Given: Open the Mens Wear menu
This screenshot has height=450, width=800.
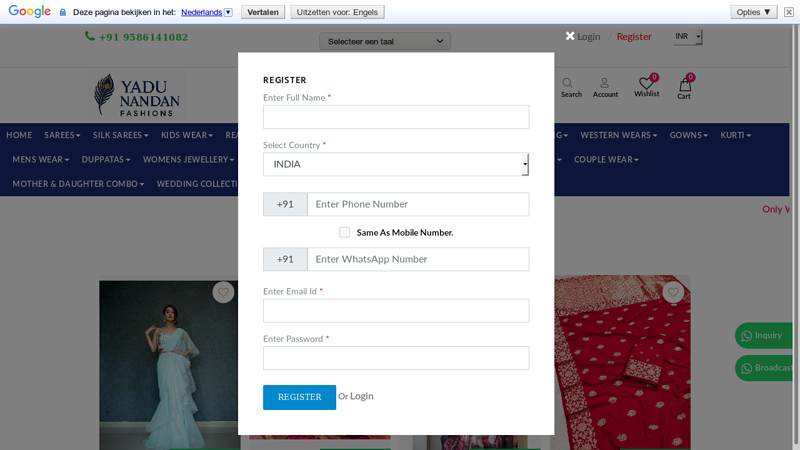Looking at the screenshot, I should (40, 160).
